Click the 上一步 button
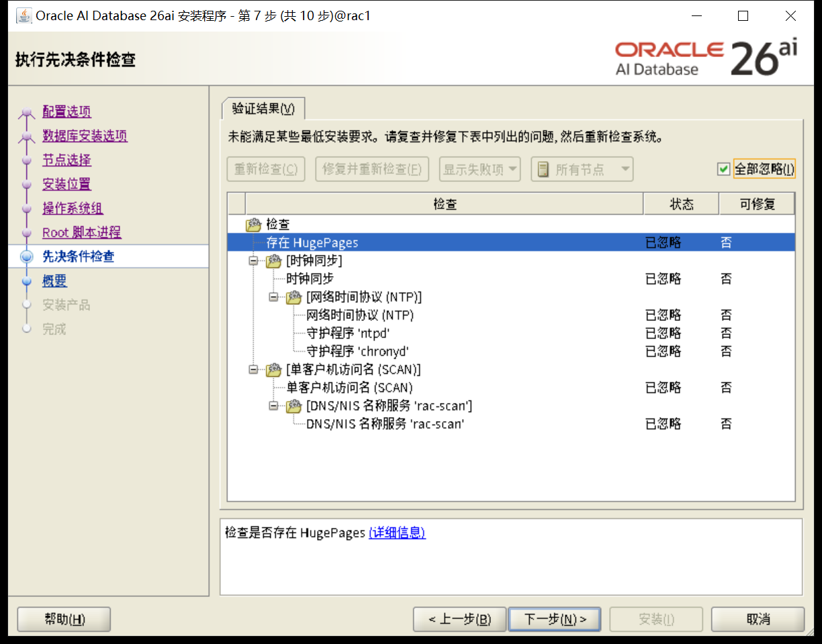The width and height of the screenshot is (822, 644). point(460,619)
